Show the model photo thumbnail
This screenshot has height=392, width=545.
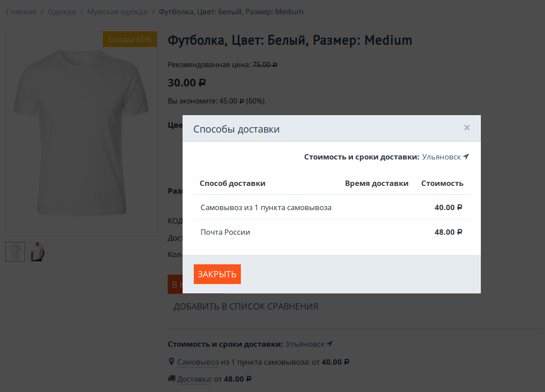click(38, 252)
